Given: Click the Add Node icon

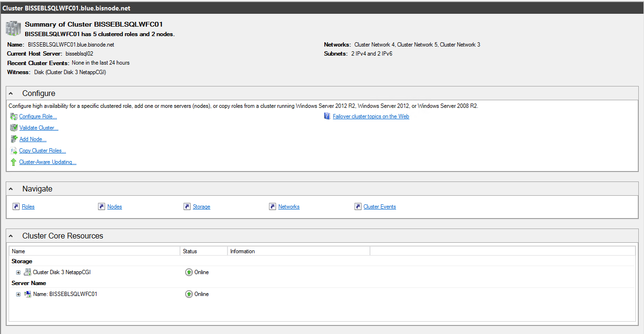Looking at the screenshot, I should [14, 139].
